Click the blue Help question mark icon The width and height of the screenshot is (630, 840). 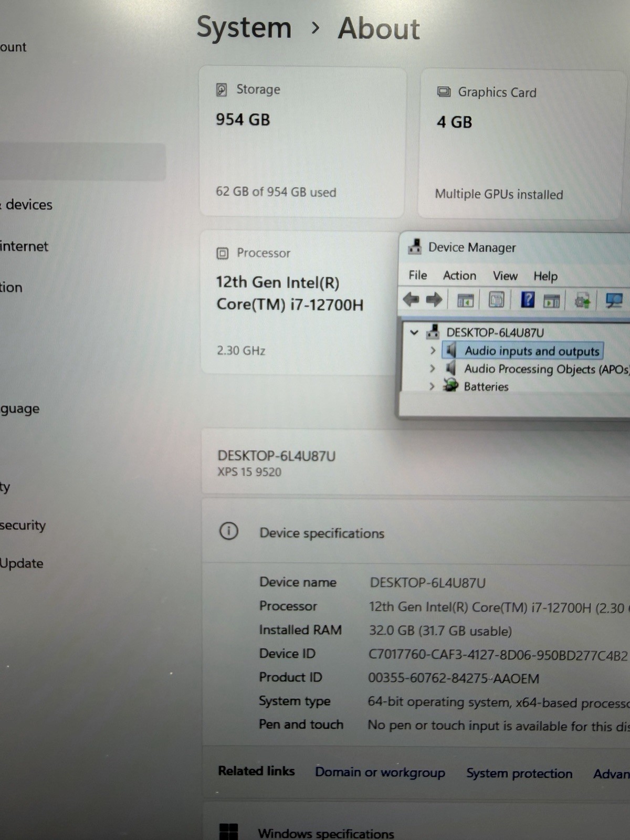point(527,300)
